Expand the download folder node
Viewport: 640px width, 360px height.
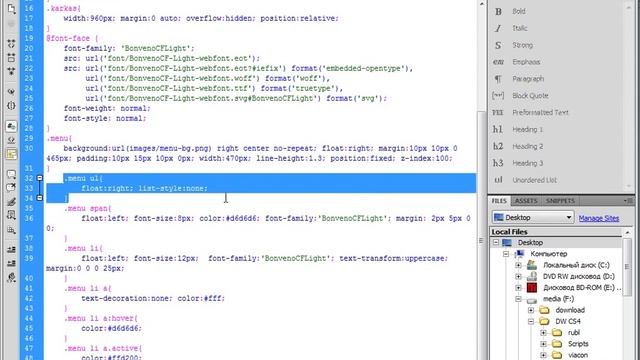531,310
